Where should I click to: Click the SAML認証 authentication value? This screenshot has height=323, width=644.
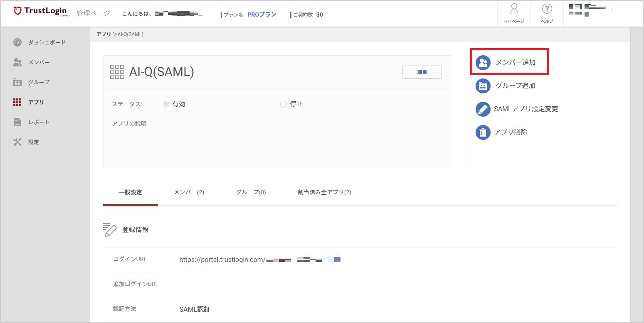point(195,309)
